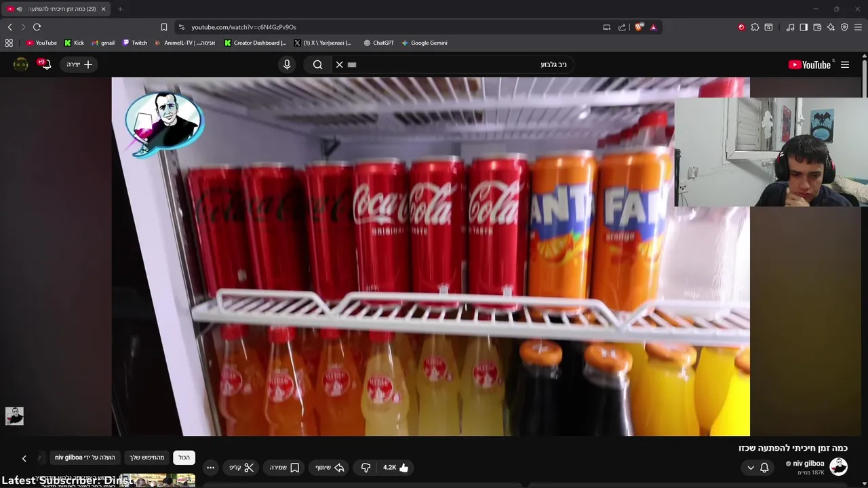Select the uploaded by niv gilboa chip
Screen dimensions: 868x488
[x=85, y=457]
